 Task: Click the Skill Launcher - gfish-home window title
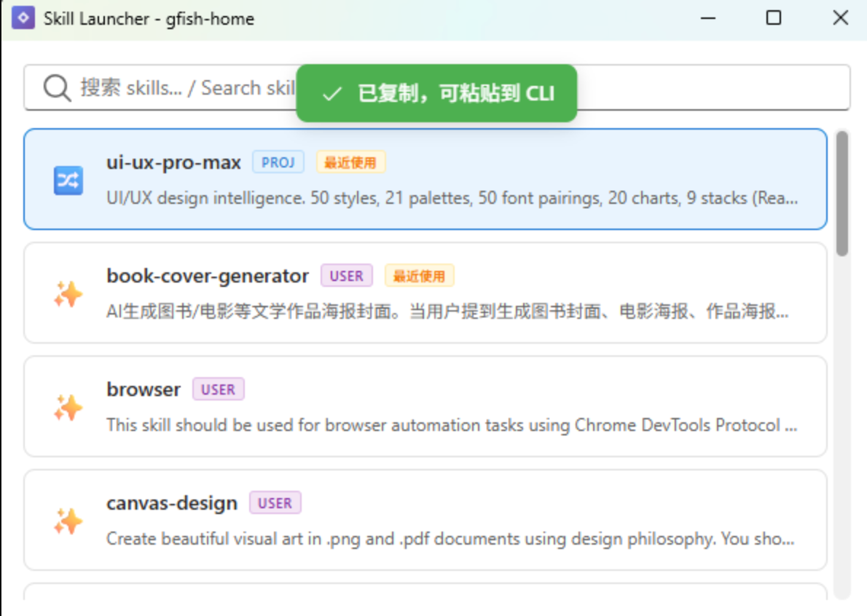tap(149, 19)
